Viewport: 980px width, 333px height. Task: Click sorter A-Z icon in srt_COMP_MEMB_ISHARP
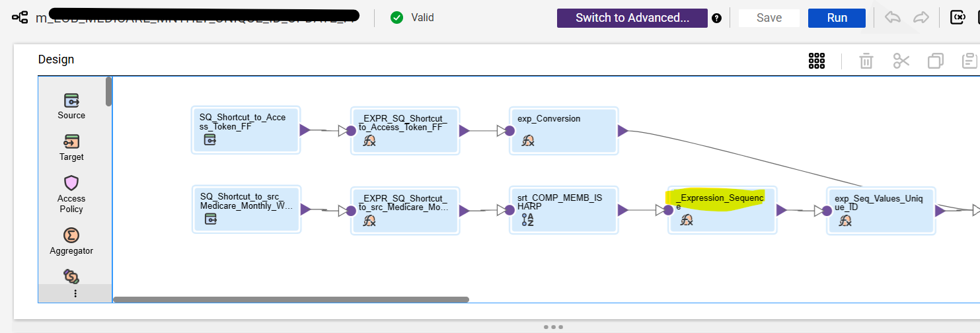(x=527, y=220)
